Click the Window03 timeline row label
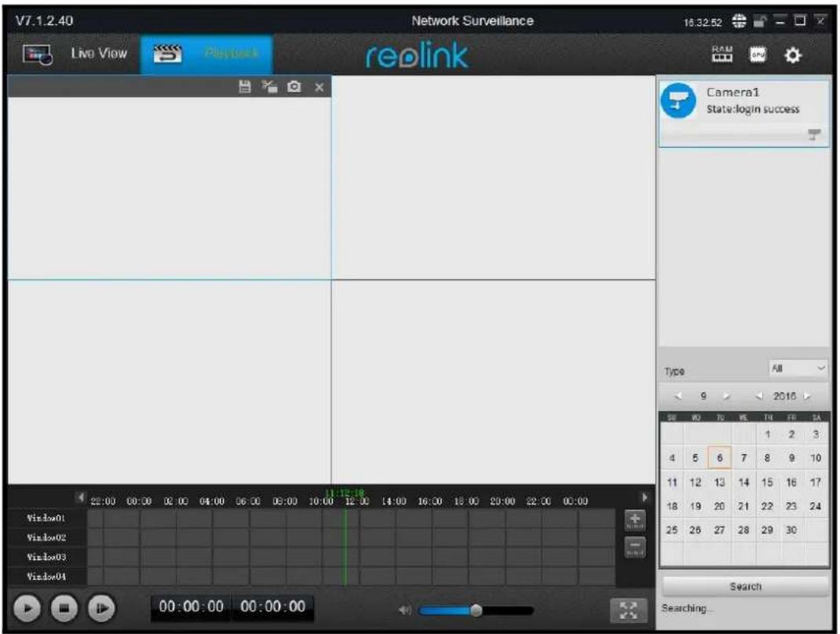 (x=46, y=557)
